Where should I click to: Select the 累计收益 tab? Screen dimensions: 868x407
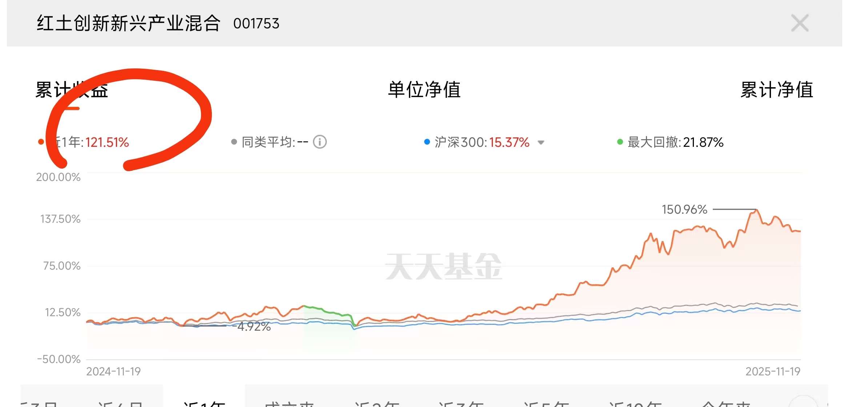(72, 90)
